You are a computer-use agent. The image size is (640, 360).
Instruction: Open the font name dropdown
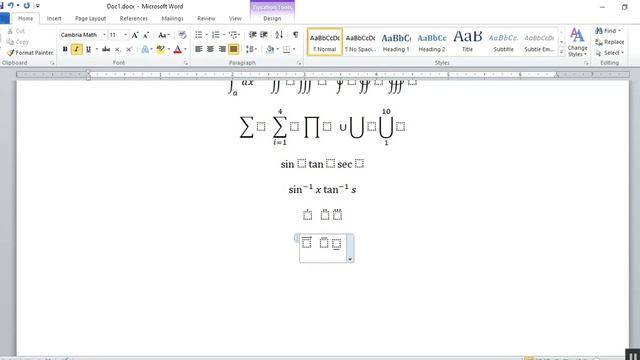(x=104, y=35)
